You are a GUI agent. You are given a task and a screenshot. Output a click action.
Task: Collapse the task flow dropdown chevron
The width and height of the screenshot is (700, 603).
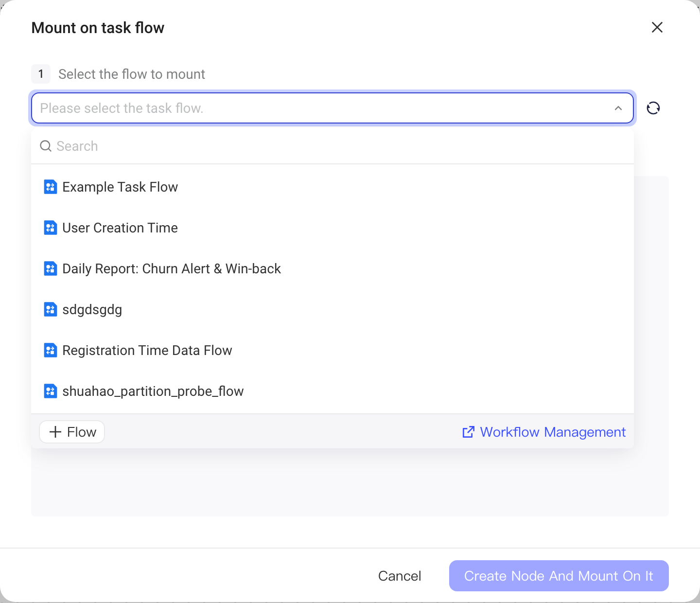pos(618,108)
